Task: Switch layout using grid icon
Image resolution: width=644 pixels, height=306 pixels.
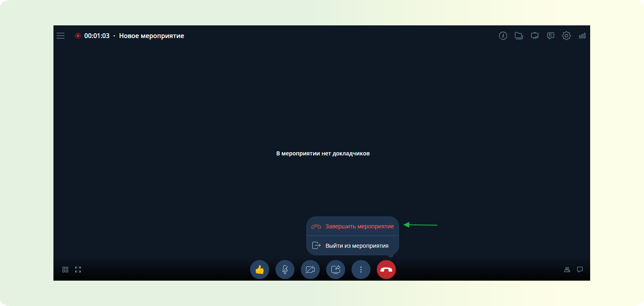Action: [x=65, y=270]
